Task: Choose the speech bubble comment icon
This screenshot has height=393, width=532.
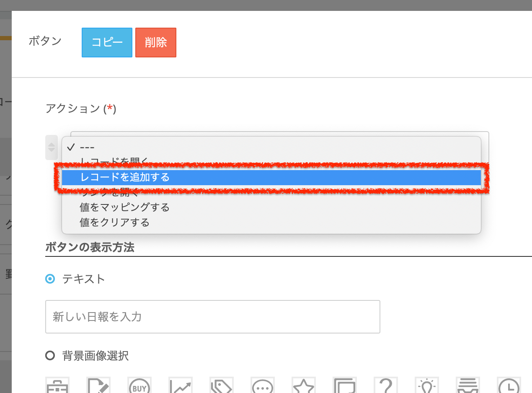Action: point(263,385)
